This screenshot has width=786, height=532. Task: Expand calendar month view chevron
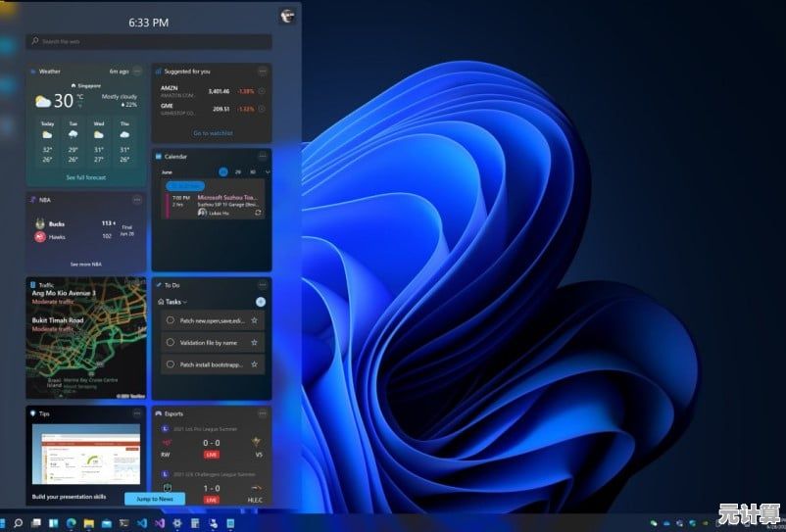pos(268,171)
